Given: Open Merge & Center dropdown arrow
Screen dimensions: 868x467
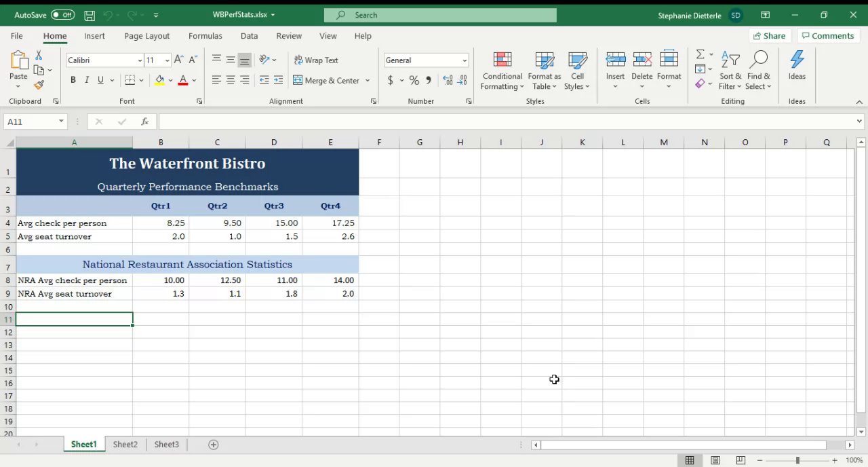Looking at the screenshot, I should [x=368, y=80].
